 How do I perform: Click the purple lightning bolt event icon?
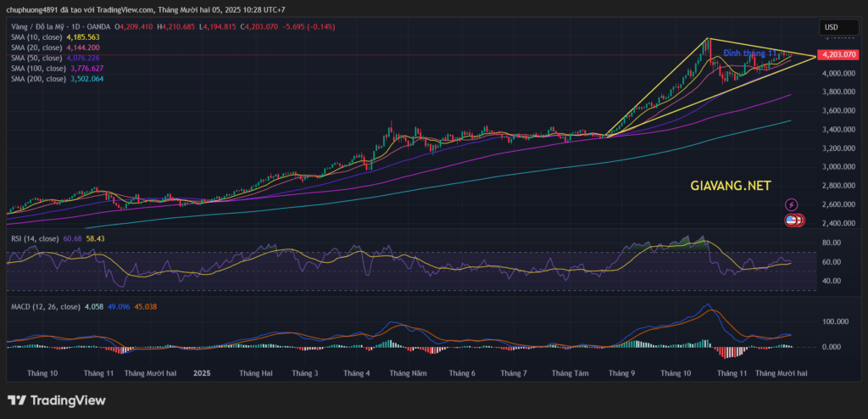pyautogui.click(x=792, y=204)
